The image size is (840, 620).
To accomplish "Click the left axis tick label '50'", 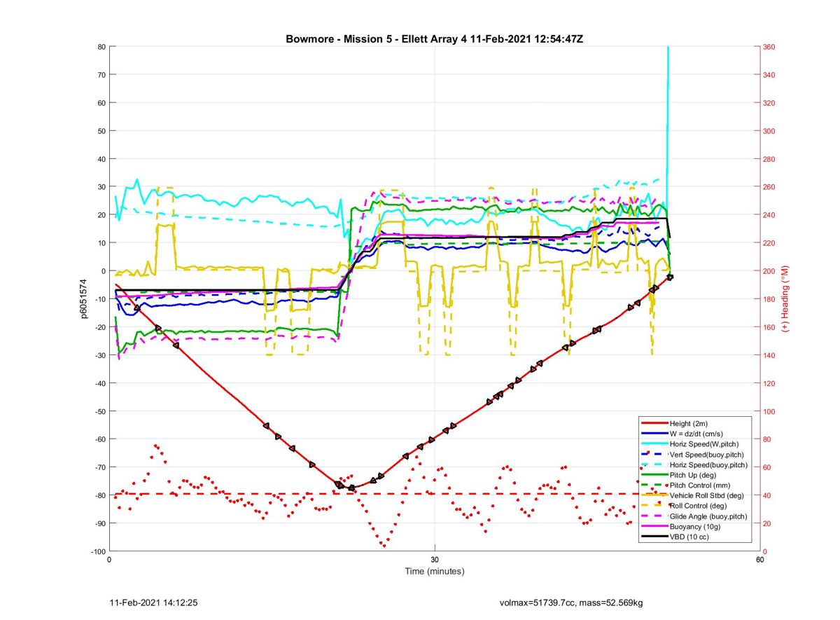I will [x=101, y=131].
